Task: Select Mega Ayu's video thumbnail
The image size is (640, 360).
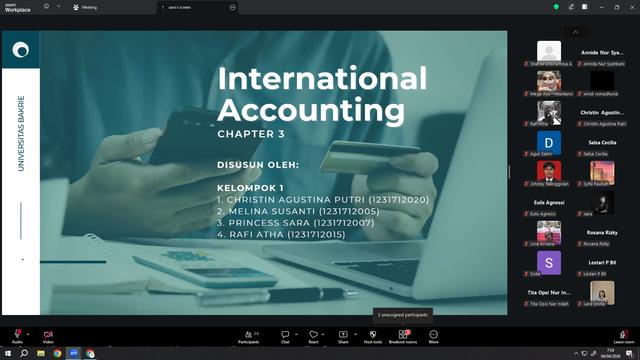Action: (x=549, y=81)
